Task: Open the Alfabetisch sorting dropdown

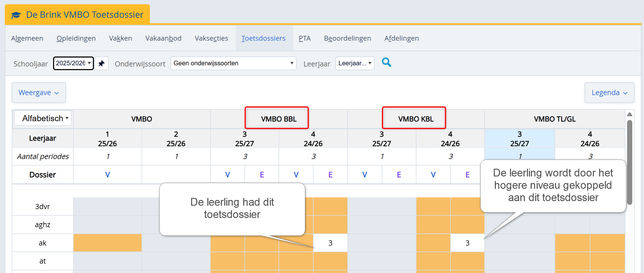Action: click(x=43, y=118)
